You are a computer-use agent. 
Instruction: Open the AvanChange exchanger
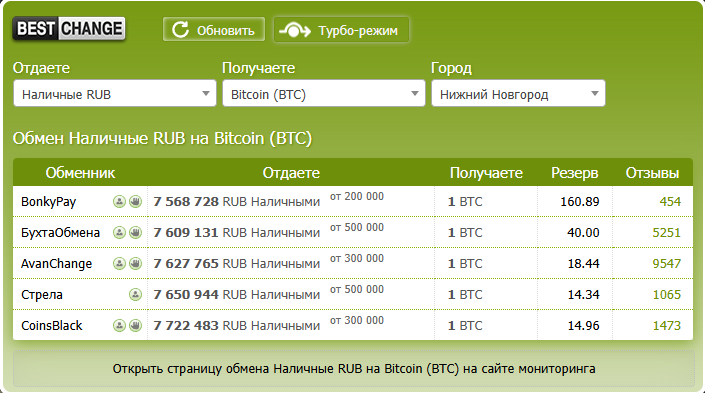[56, 263]
